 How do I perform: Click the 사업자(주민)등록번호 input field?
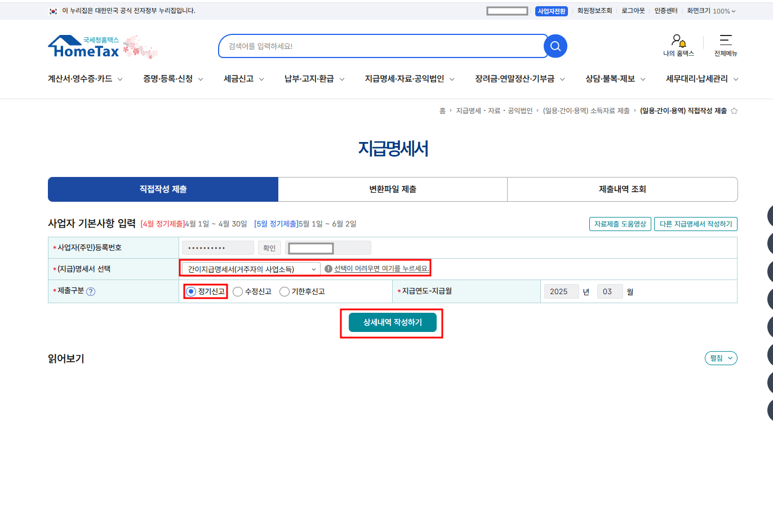[x=217, y=247]
